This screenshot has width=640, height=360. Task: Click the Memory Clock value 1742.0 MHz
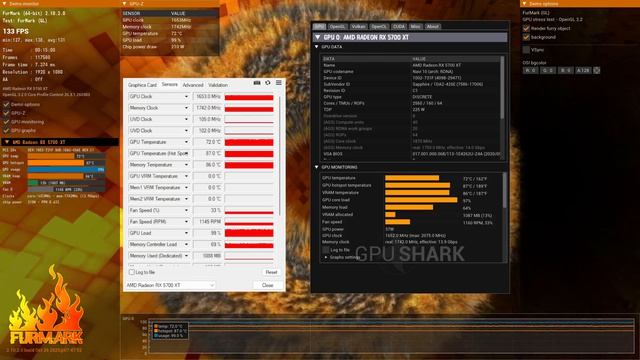pyautogui.click(x=208, y=108)
